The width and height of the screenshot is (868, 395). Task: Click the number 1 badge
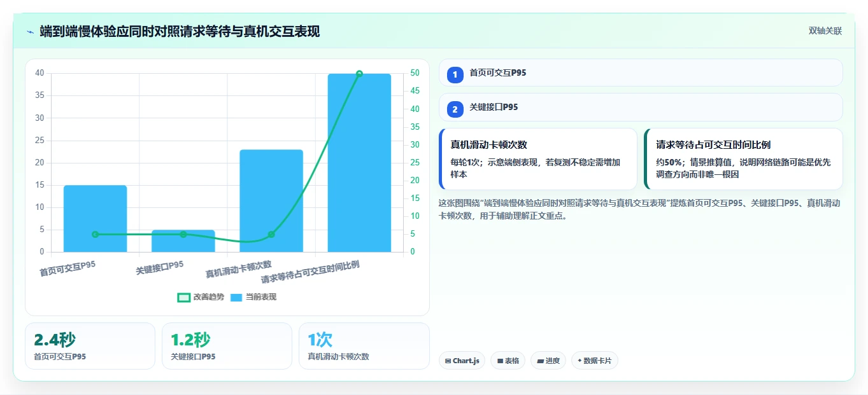click(x=455, y=75)
